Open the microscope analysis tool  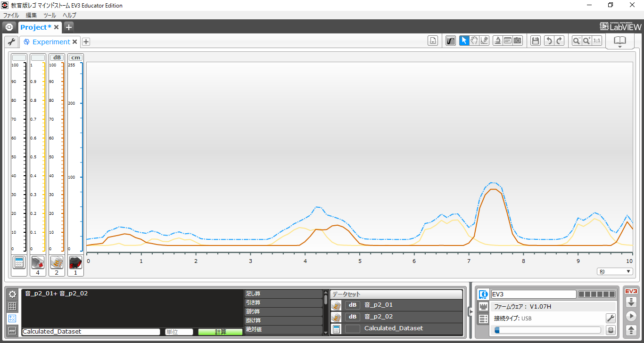coord(497,41)
